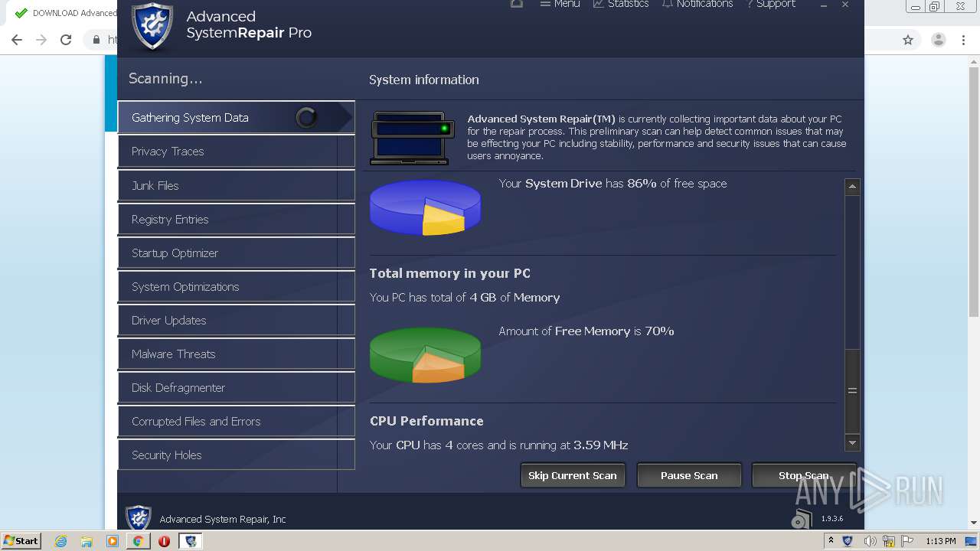Open the volume speaker tray icon
Viewport: 980px width, 551px height.
pos(870,541)
